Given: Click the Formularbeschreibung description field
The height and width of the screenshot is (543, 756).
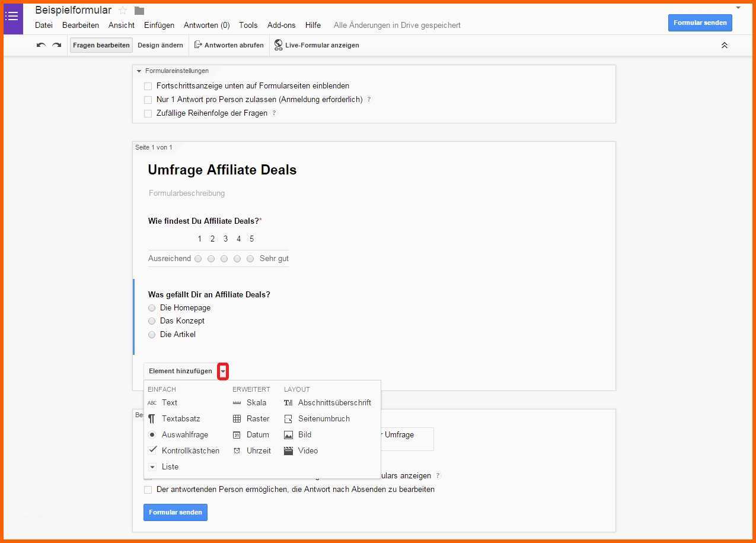Looking at the screenshot, I should [x=187, y=193].
